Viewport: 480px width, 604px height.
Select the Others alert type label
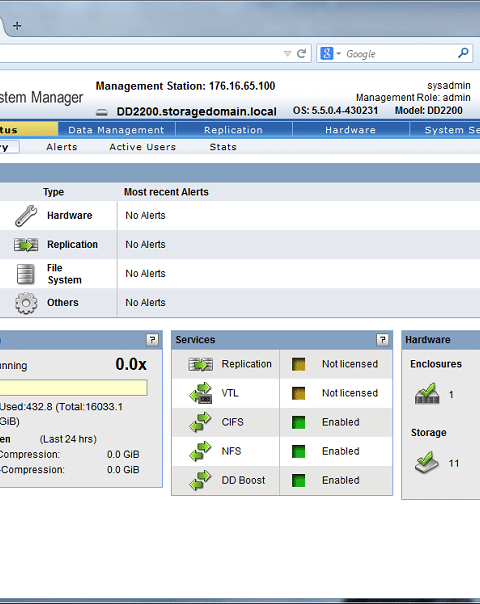pyautogui.click(x=63, y=302)
